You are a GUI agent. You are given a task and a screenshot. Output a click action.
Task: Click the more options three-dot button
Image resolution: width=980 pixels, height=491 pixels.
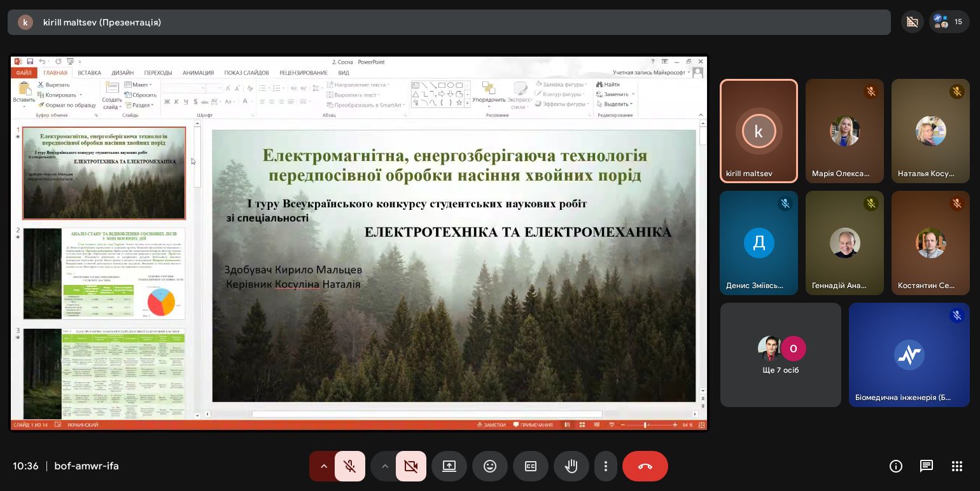click(606, 466)
